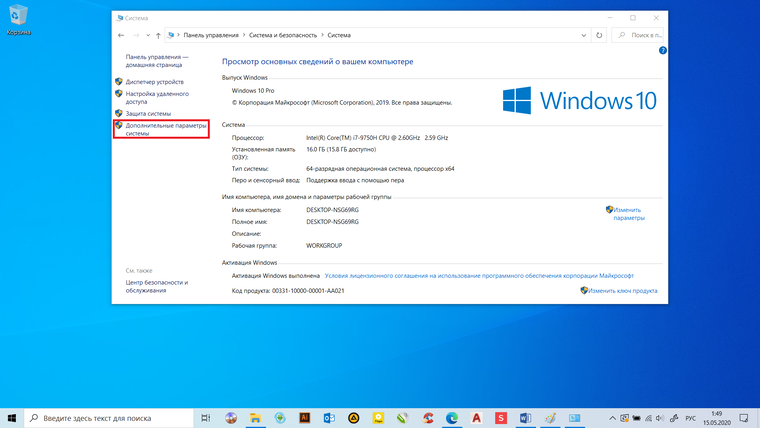Open the recent locations dropdown arrow
The width and height of the screenshot is (760, 428).
[x=148, y=35]
